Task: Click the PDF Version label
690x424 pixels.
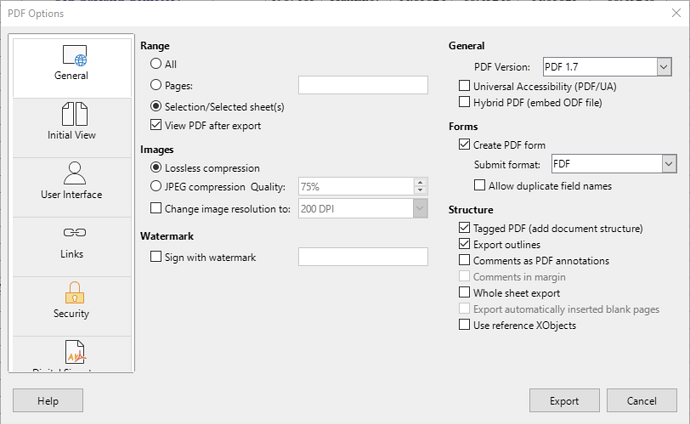Action: click(502, 67)
